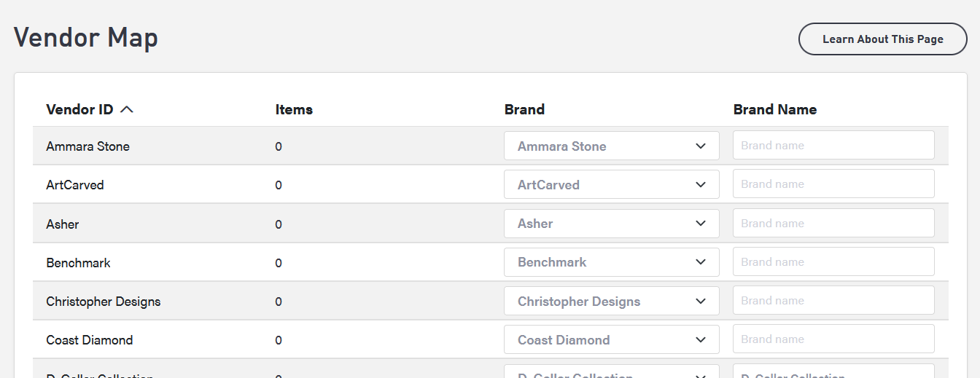Toggle sort arrow beside Vendor ID header

point(127,110)
